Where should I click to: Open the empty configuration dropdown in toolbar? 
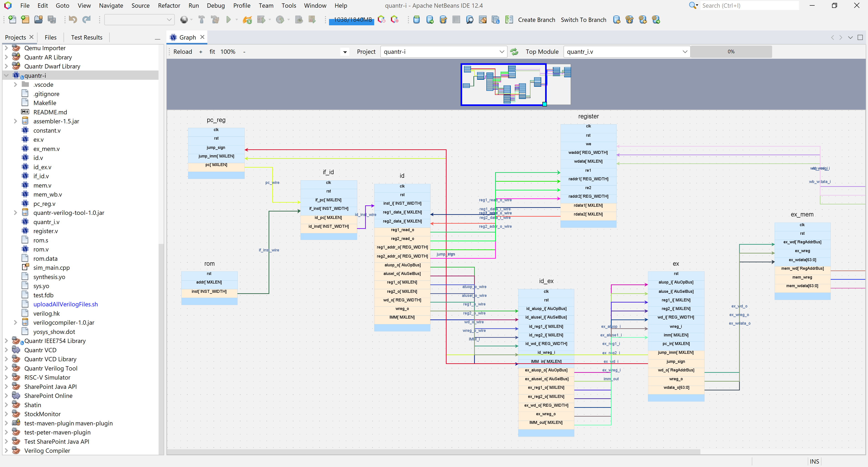click(x=139, y=19)
